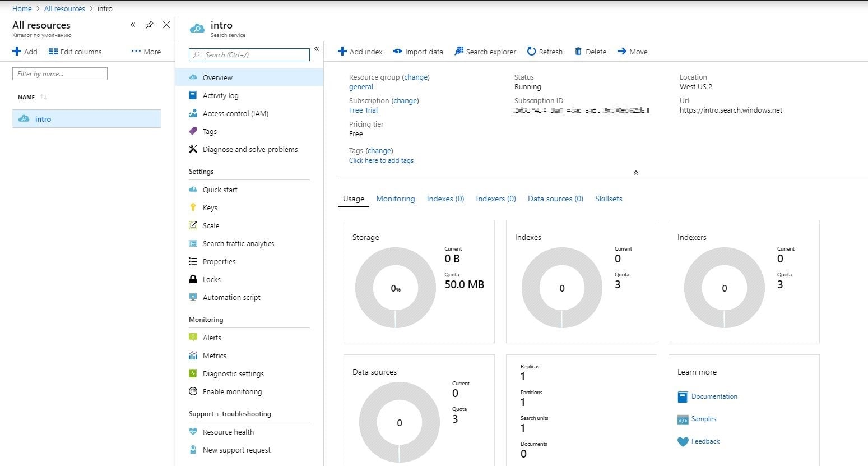Collapse the intro service menu sidebar
868x466 pixels.
tap(317, 49)
